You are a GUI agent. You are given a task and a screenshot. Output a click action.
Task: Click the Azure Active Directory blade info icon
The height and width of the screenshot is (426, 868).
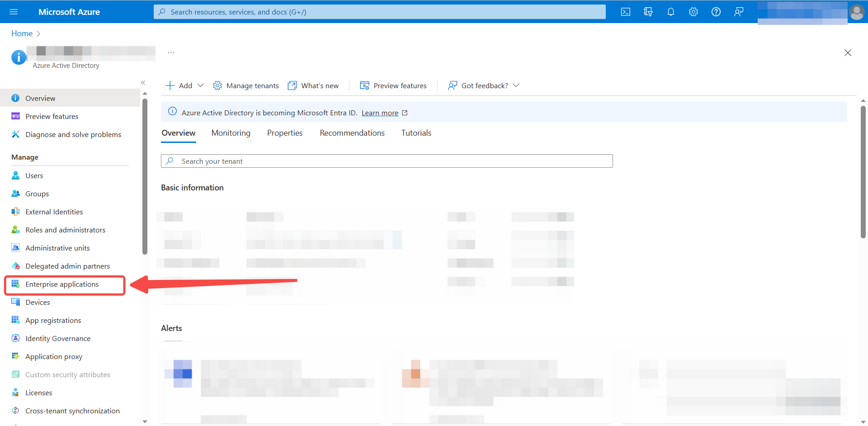(x=19, y=57)
